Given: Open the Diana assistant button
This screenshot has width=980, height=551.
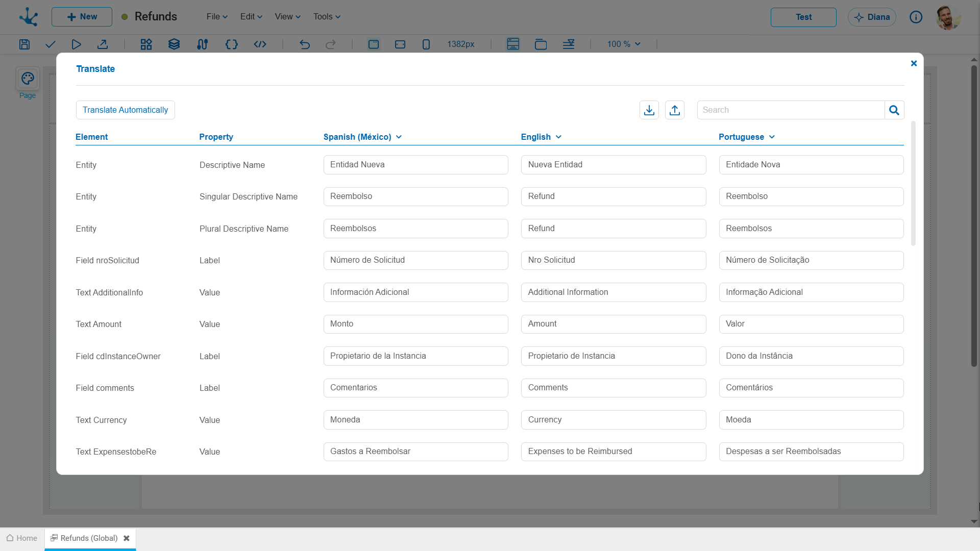Looking at the screenshot, I should (x=872, y=17).
